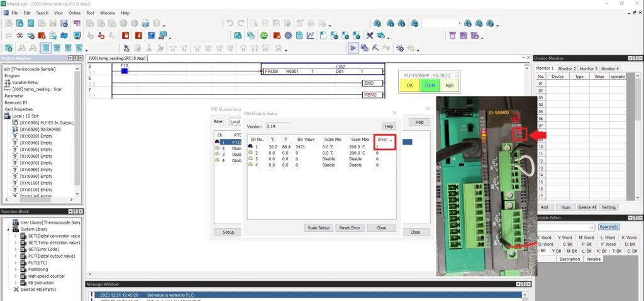Click the crossed tools icon in the toolbar

(x=370, y=36)
